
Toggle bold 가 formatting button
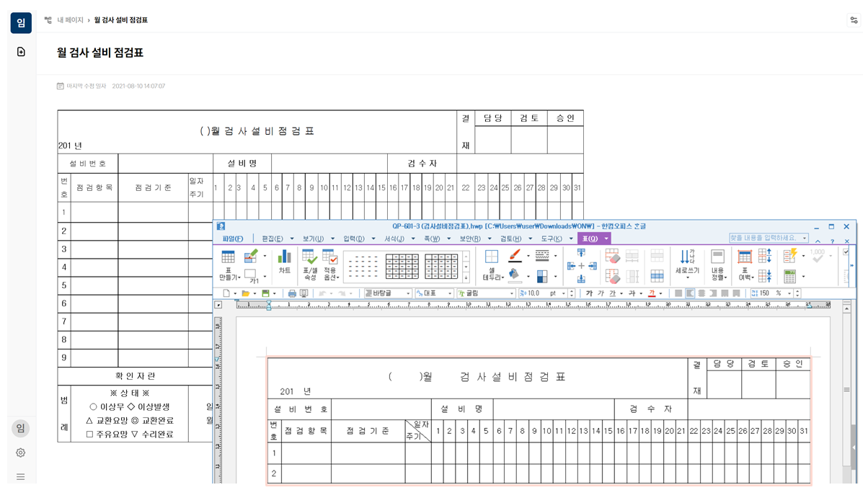589,293
